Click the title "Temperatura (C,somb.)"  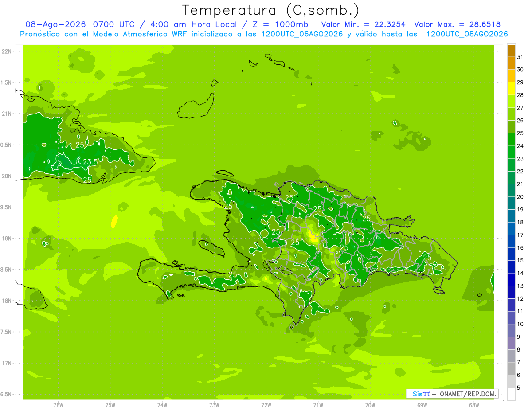click(270, 10)
